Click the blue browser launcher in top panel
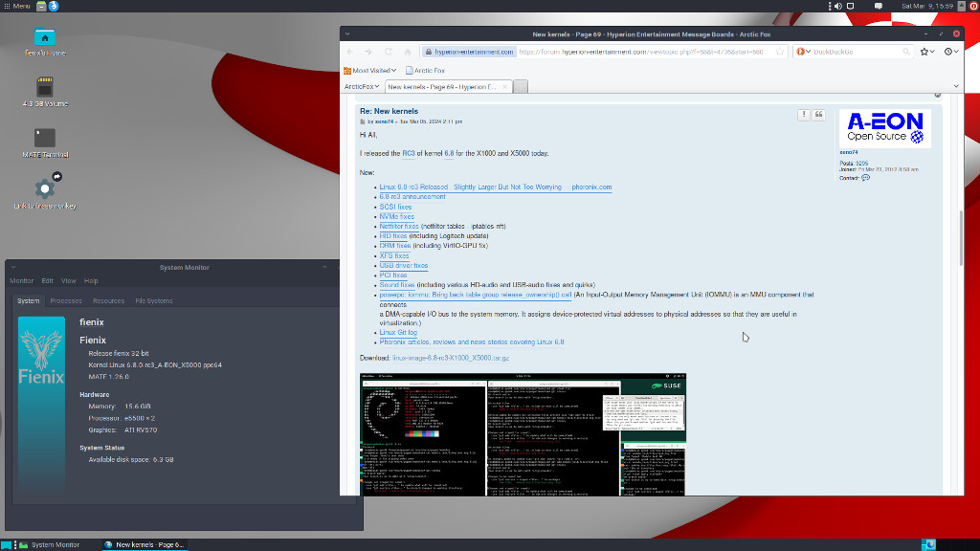The height and width of the screenshot is (551, 980). tap(54, 6)
